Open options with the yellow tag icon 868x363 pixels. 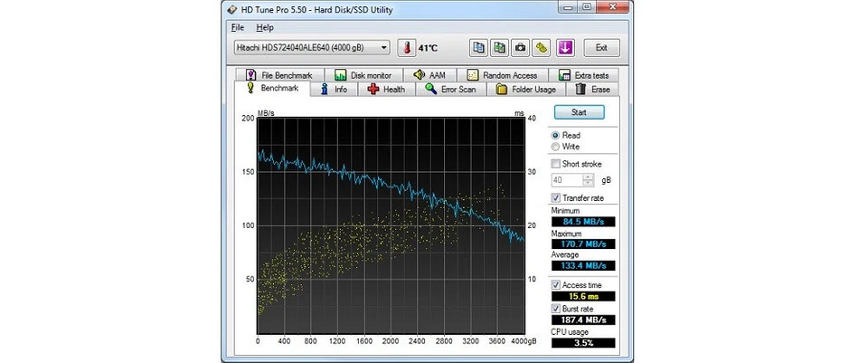point(542,48)
